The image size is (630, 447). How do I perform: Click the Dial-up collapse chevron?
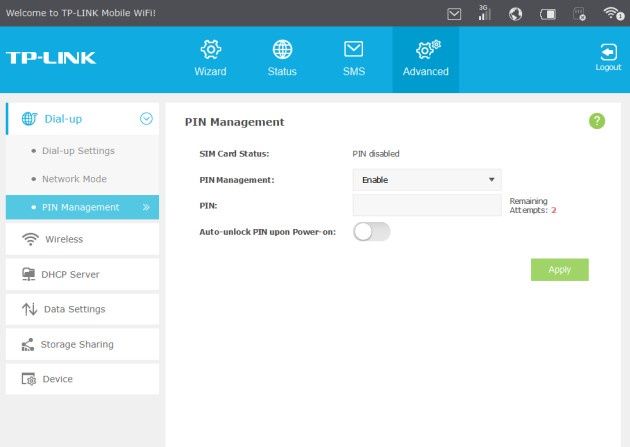(x=146, y=118)
